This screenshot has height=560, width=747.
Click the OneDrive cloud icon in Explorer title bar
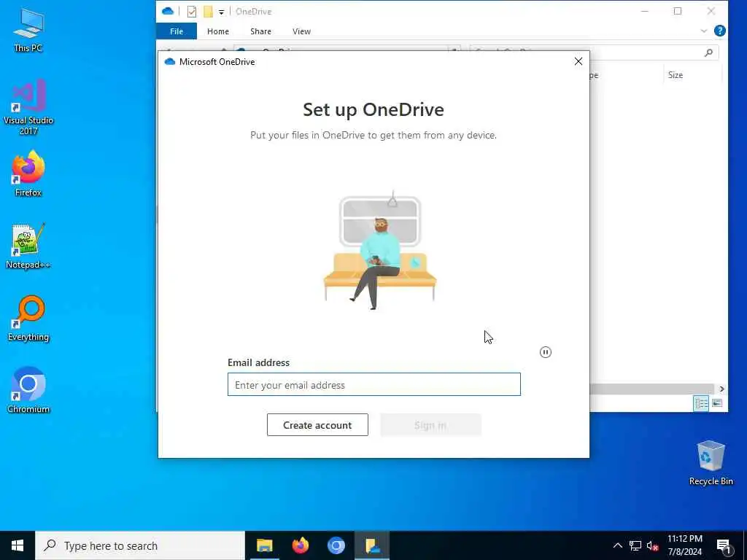pos(168,11)
